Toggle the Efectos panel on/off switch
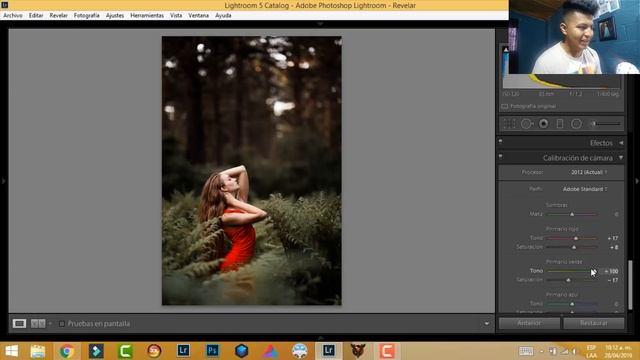The height and width of the screenshot is (360, 640). [x=500, y=142]
